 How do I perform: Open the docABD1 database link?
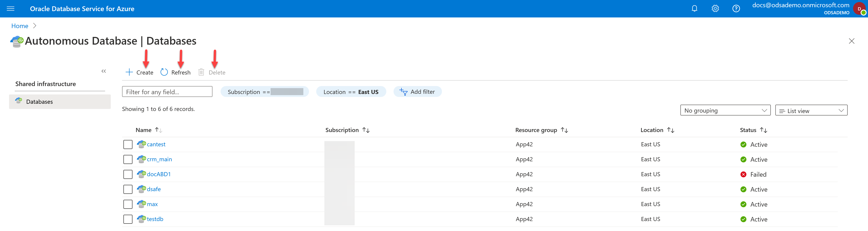pos(159,174)
